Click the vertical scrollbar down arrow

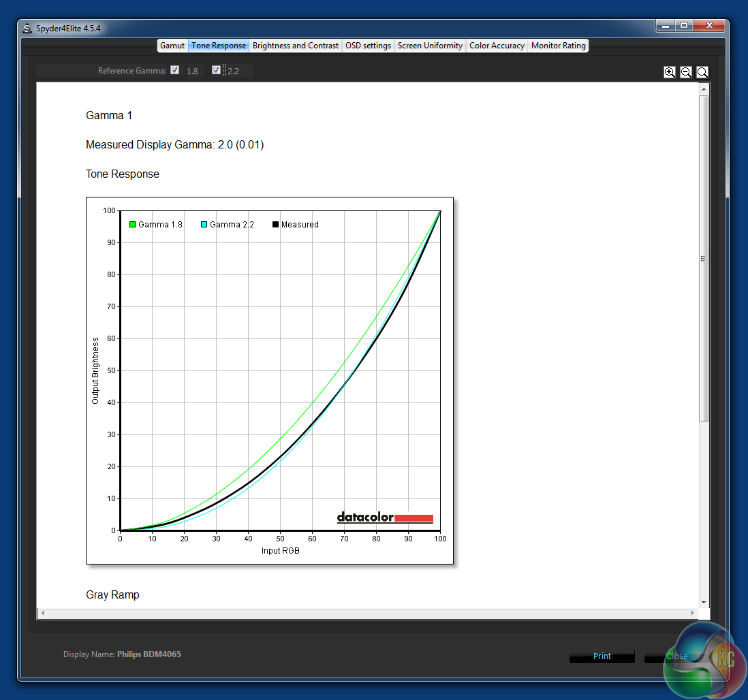704,602
